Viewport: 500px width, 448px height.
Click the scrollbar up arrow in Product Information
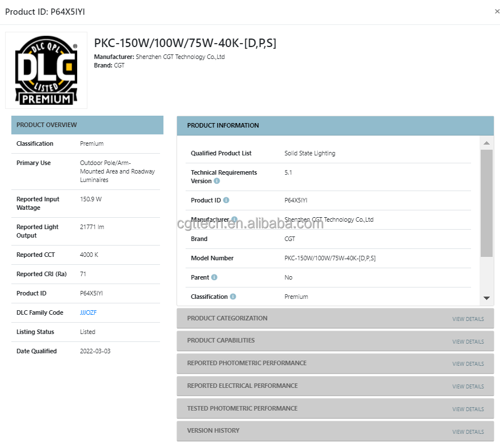click(x=486, y=143)
